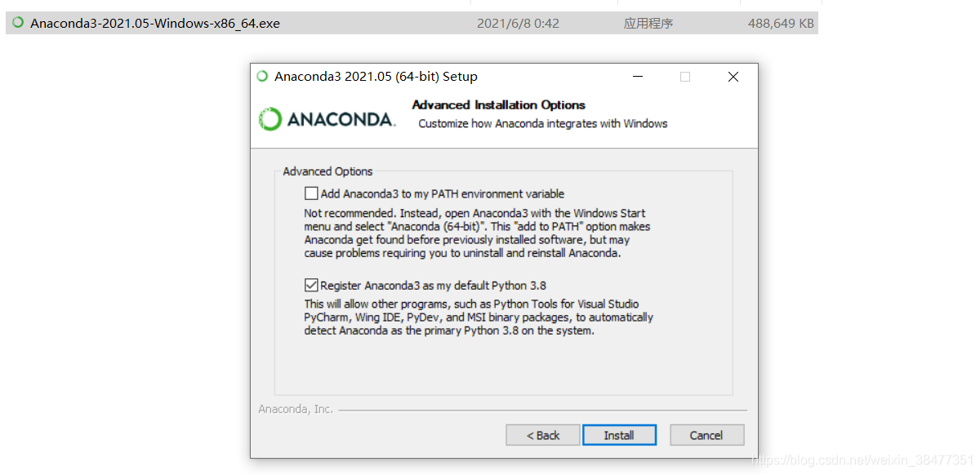Uncheck "Register Anaconda3 as my default Python 3.8"
Viewport: 980px width, 475px height.
point(311,286)
